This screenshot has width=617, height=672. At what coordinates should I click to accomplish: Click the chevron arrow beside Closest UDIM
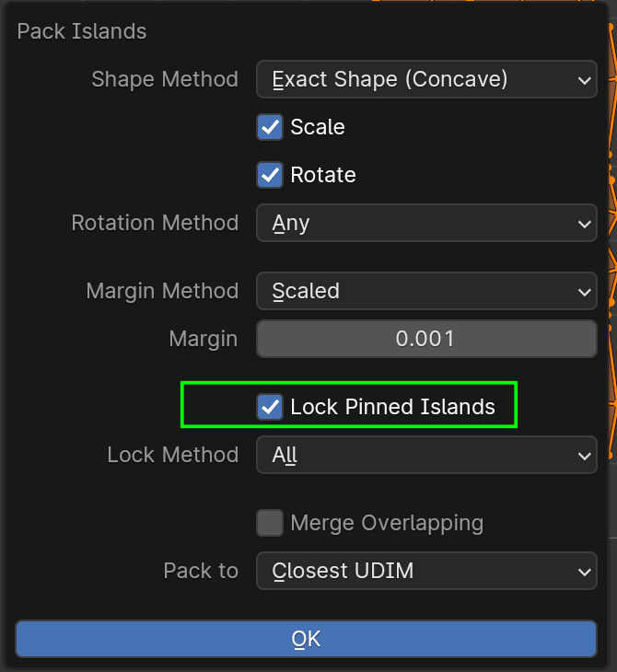(x=584, y=572)
